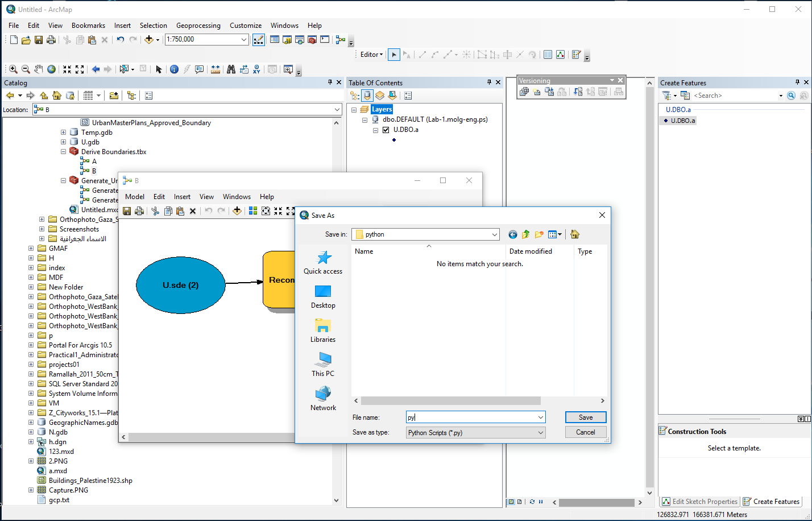This screenshot has height=521, width=812.
Task: Select the U.sde (2) model element
Action: [181, 285]
